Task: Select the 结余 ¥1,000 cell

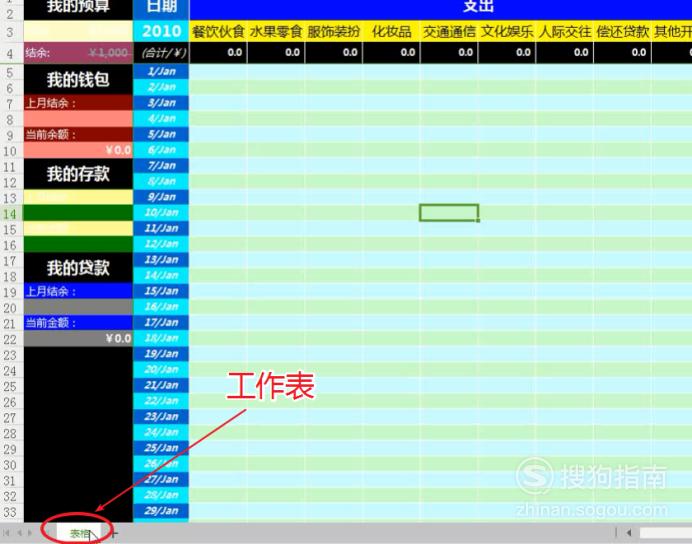Action: coord(78,53)
